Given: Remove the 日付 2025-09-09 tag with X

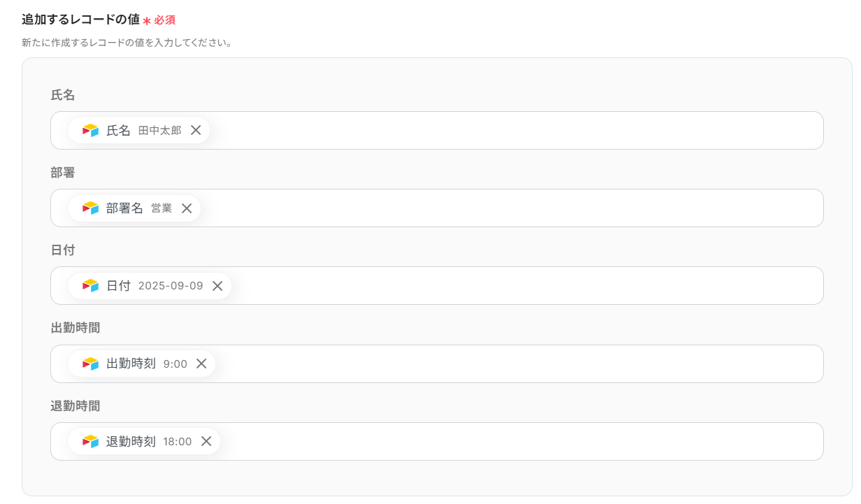Looking at the screenshot, I should 218,286.
